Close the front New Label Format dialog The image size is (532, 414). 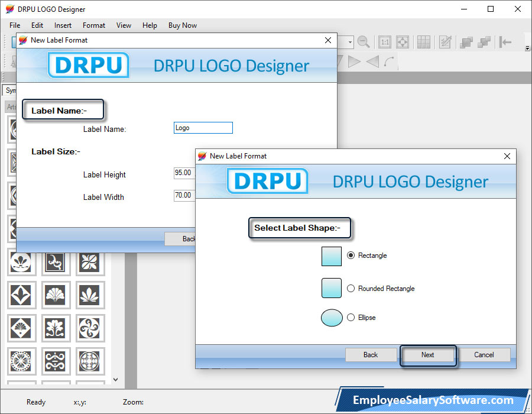pos(507,156)
